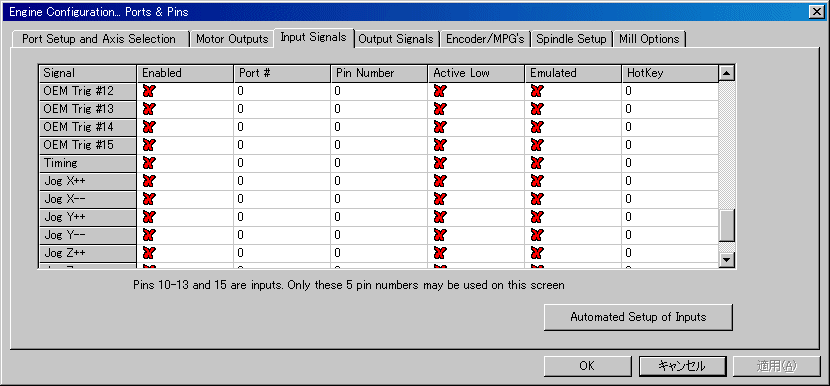The image size is (830, 386).
Task: Toggle Enabled for OEM Trig #12
Action: (149, 91)
